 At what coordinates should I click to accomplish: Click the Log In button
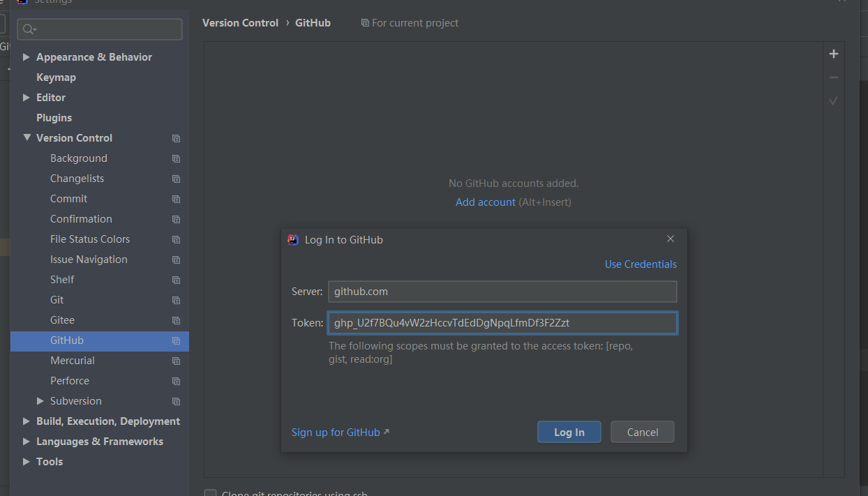pos(569,432)
